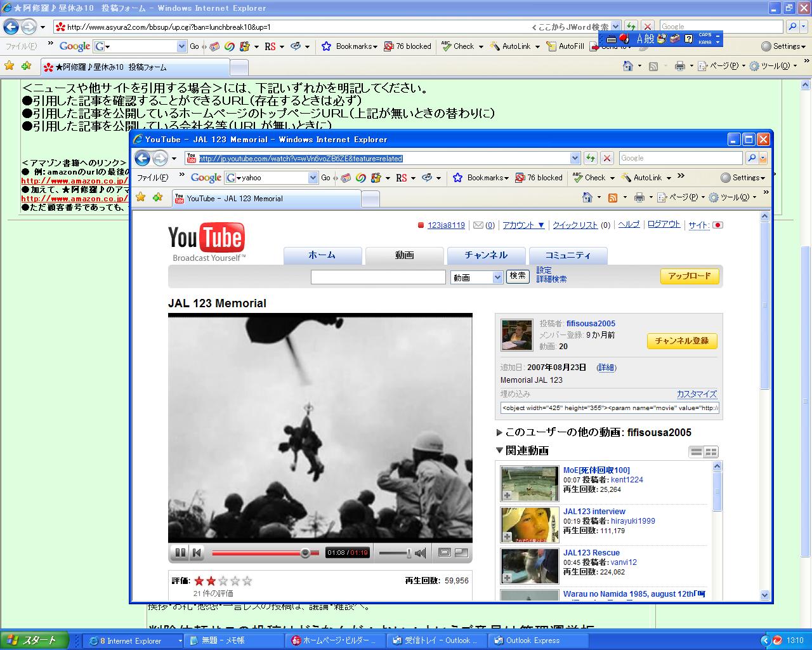Screen dimensions: 812x650
Task: Click Refresh icon beside YouTube address bar
Action: pos(591,158)
